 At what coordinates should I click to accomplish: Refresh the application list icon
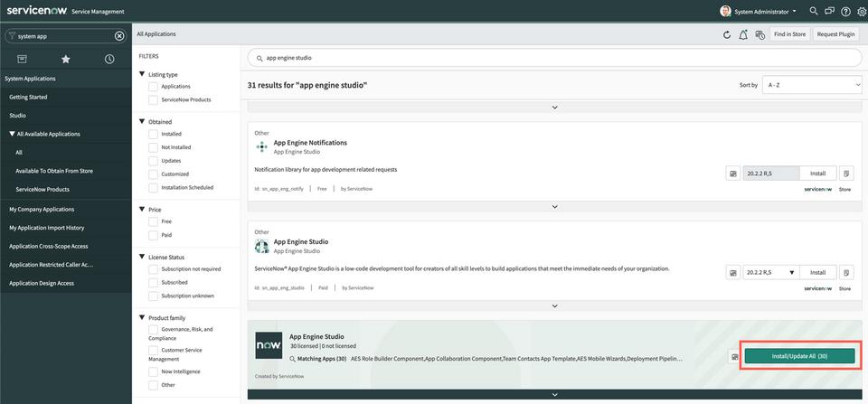[727, 34]
